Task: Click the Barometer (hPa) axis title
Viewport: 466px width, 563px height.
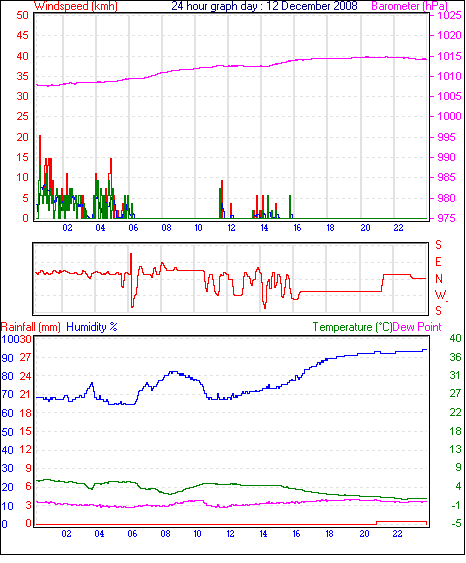Action: 410,6
